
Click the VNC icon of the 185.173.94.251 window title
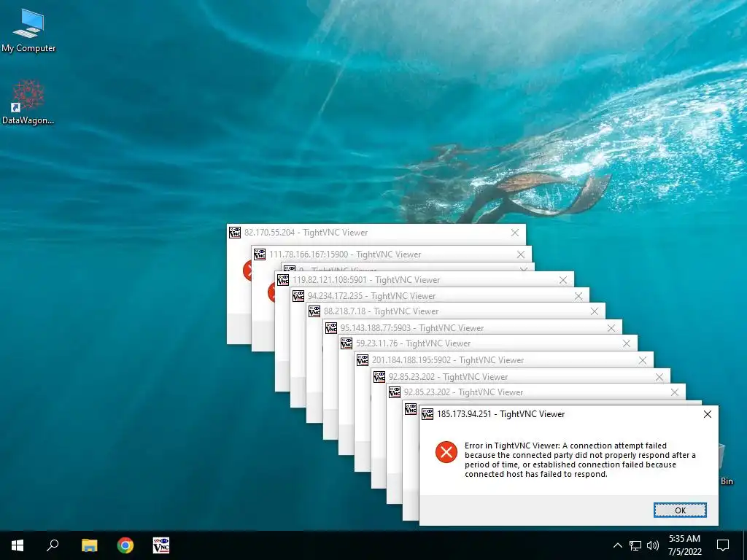pyautogui.click(x=427, y=414)
